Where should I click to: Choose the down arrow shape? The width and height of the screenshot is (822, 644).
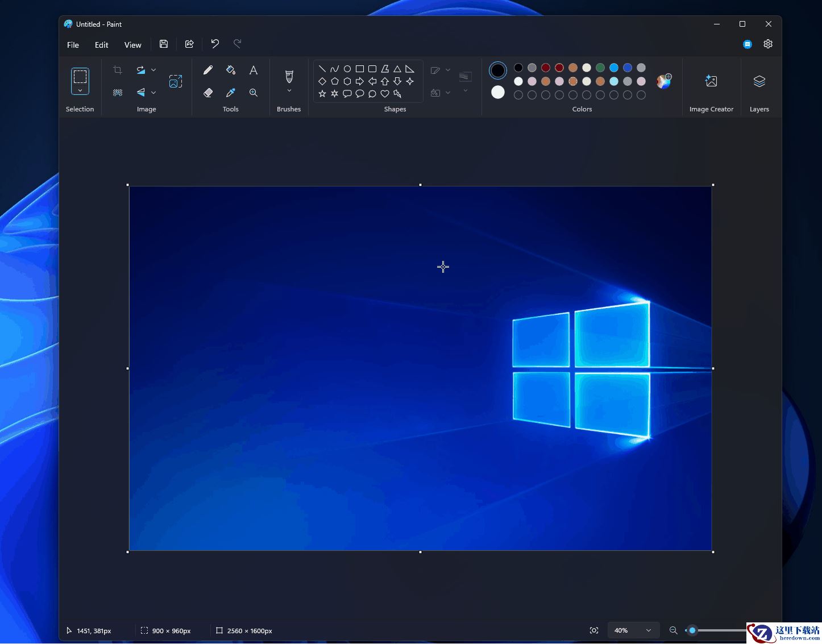click(x=397, y=81)
